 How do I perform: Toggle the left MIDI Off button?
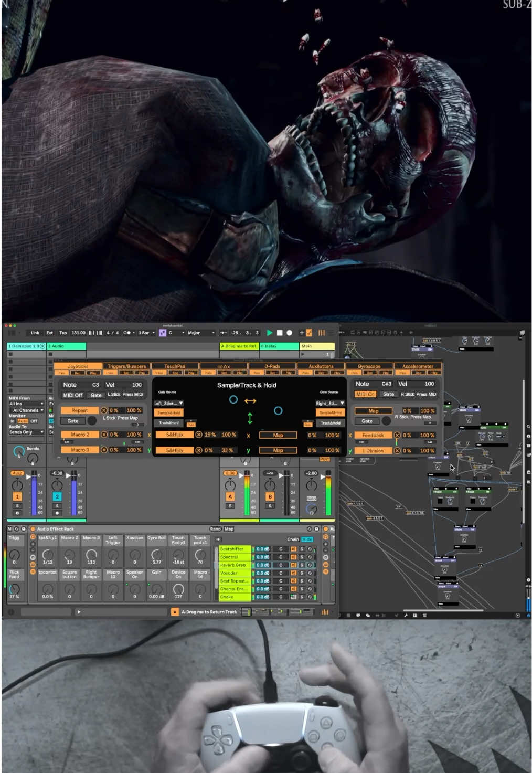pos(73,395)
